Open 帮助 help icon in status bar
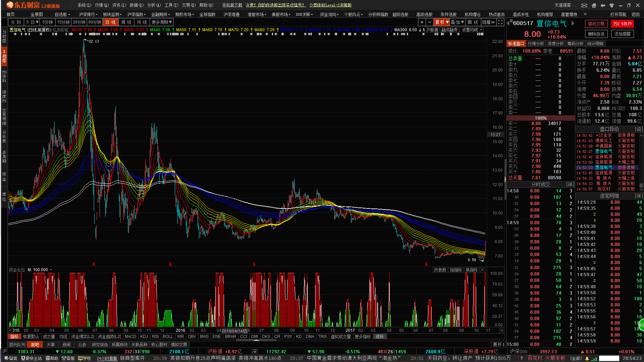This screenshot has width=644, height=362. [x=52, y=358]
